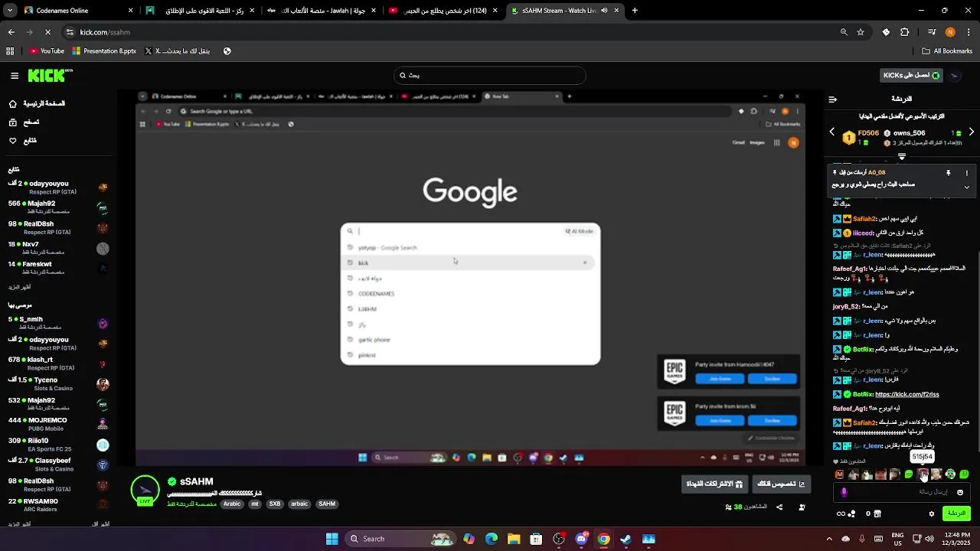
Task: Open the MOJREMCO recommended channel
Action: click(57, 424)
